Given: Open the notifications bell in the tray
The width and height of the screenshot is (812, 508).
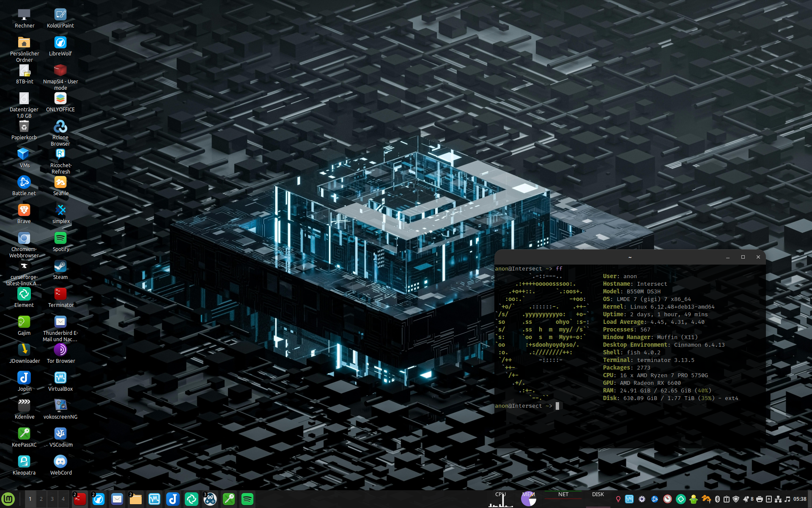Looking at the screenshot, I should 746,499.
